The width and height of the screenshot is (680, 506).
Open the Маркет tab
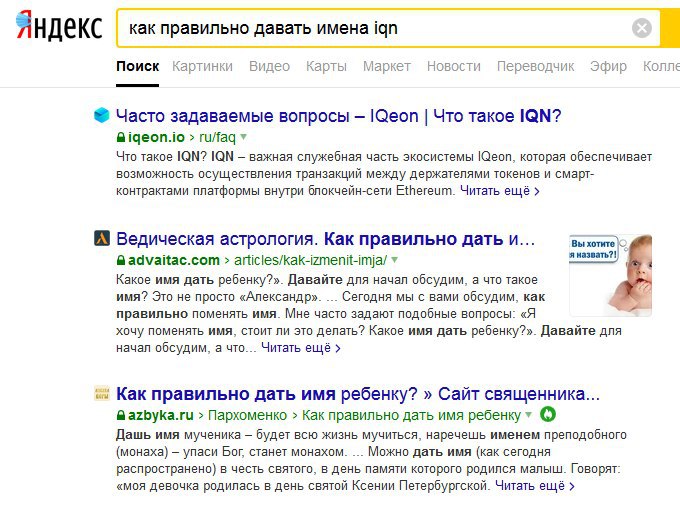point(386,66)
